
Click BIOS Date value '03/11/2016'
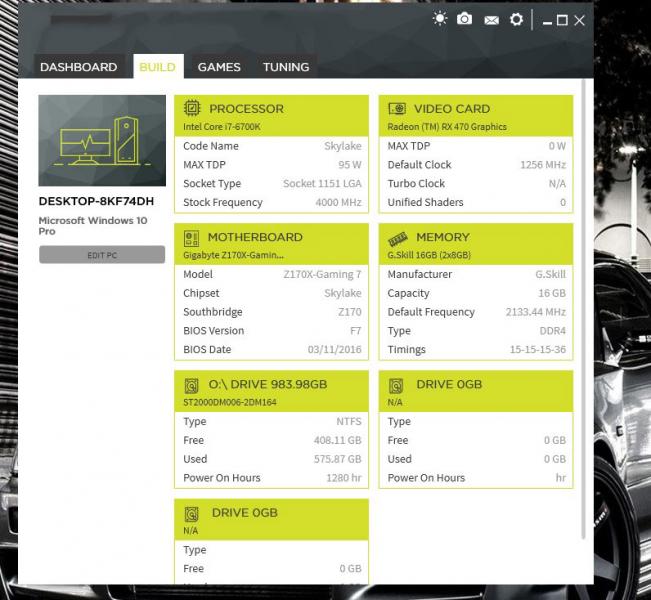(335, 350)
